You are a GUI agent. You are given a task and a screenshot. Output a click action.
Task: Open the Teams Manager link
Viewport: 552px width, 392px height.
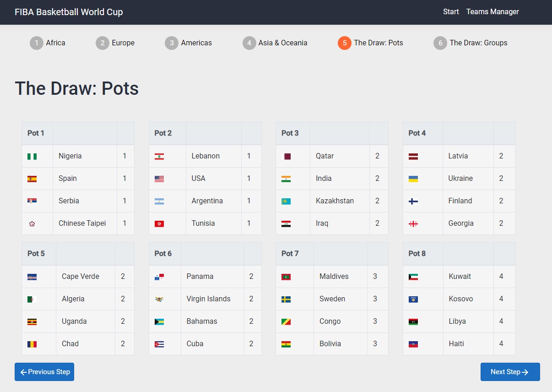492,12
